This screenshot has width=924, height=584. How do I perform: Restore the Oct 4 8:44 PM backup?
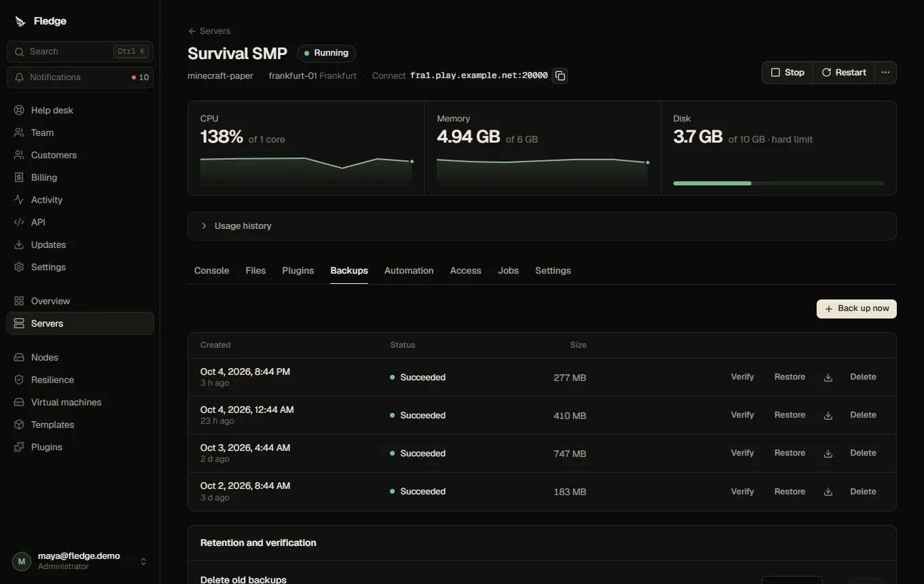pyautogui.click(x=789, y=377)
